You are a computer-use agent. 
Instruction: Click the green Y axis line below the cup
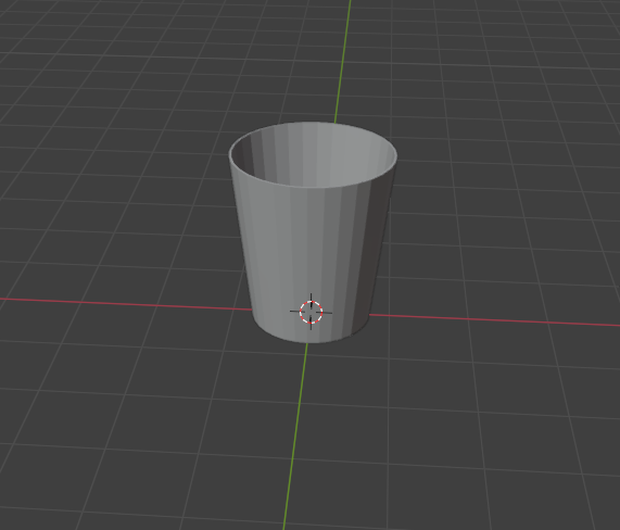(295, 435)
